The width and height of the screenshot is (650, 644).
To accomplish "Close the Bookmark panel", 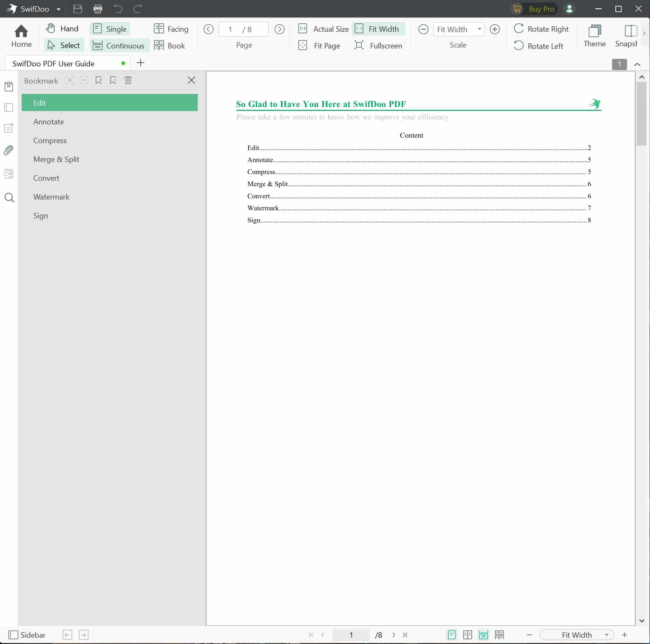I will 191,80.
